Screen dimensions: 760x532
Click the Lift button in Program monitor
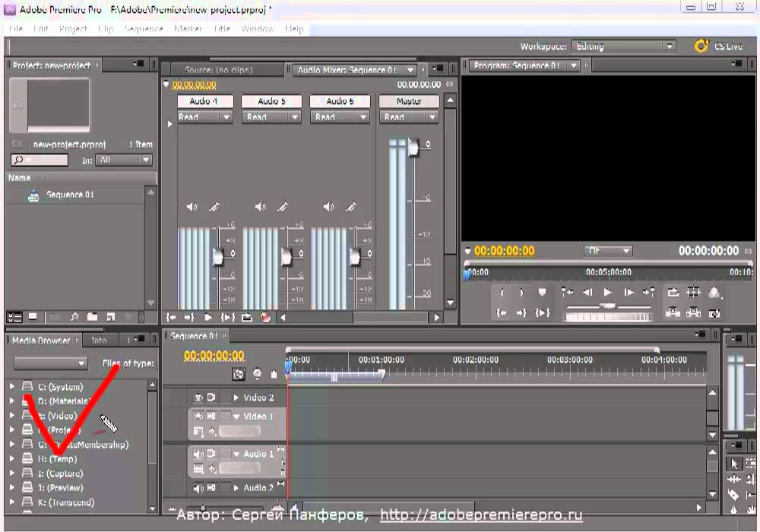673,313
